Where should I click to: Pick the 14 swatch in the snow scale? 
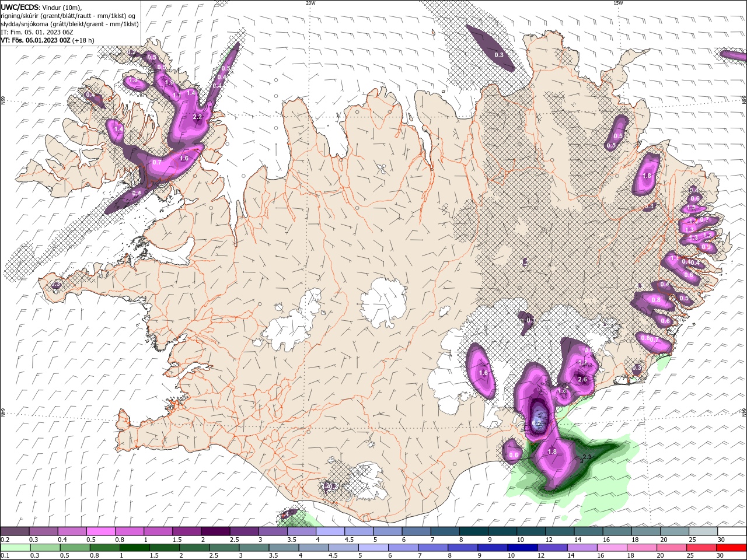tap(589, 531)
